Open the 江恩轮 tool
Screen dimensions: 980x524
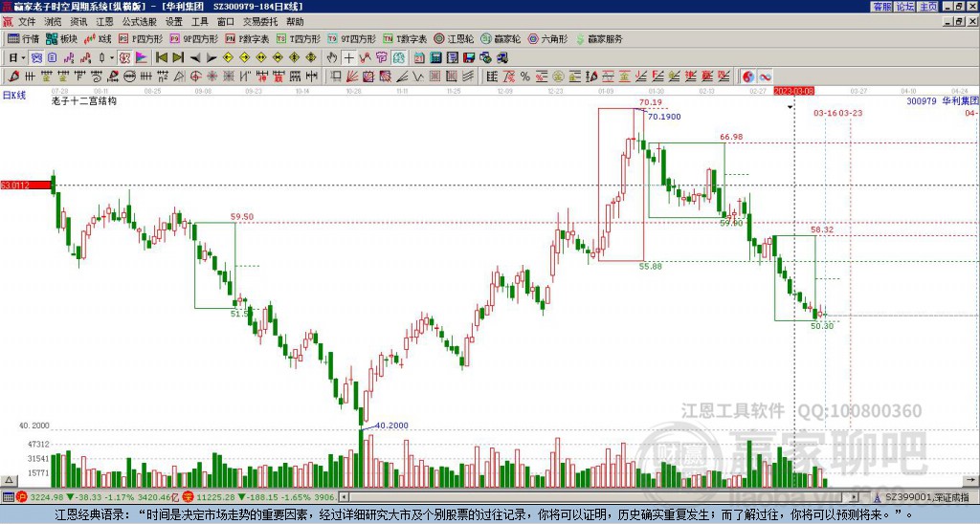455,38
